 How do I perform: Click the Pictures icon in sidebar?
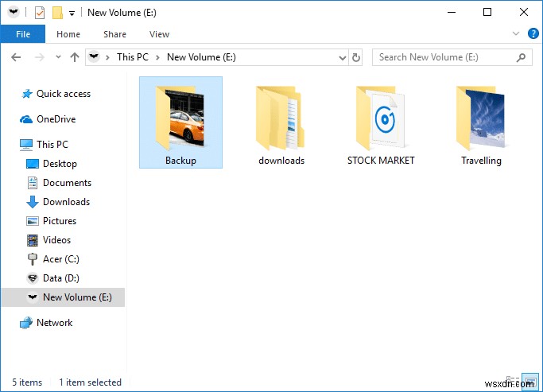pyautogui.click(x=33, y=221)
